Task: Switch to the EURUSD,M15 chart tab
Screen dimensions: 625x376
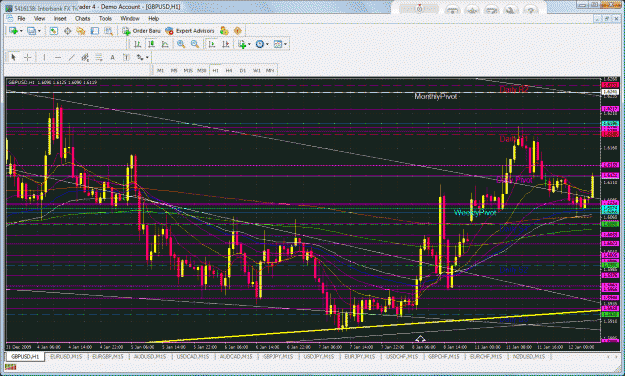Action: point(66,356)
